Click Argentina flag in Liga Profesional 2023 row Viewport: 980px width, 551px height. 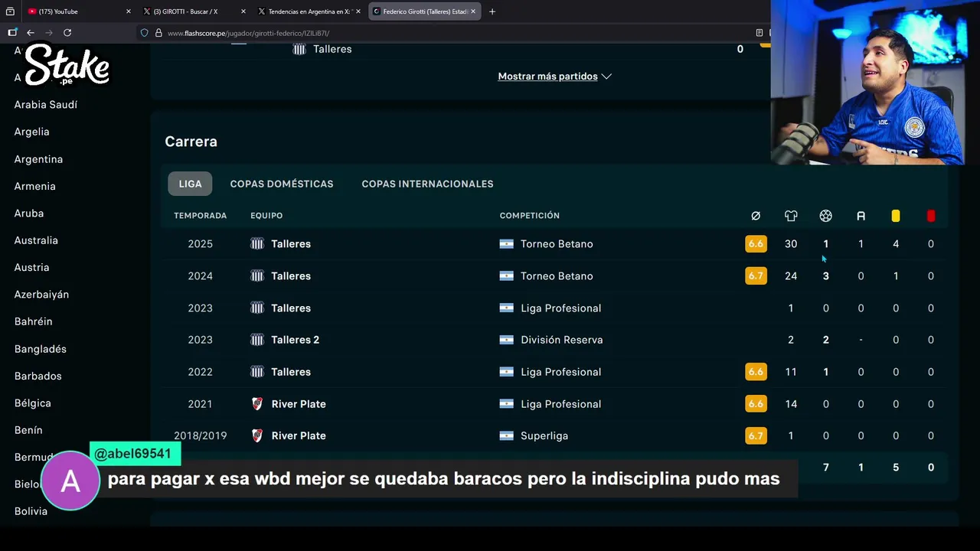point(506,308)
